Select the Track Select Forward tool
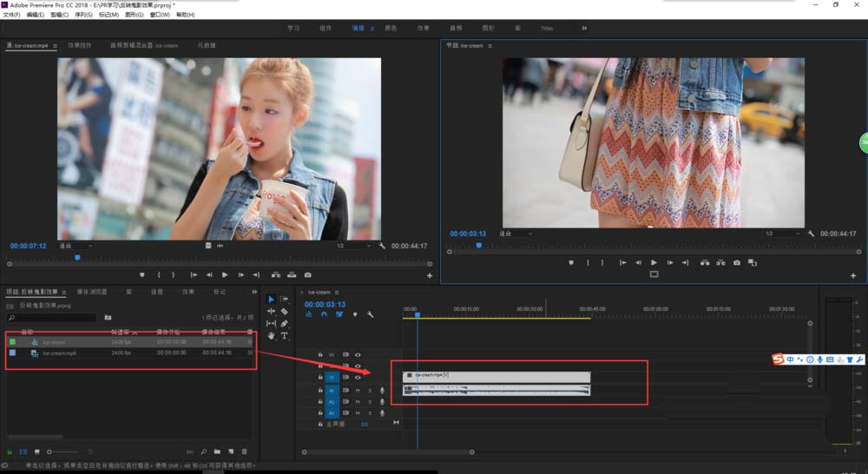 (x=284, y=299)
